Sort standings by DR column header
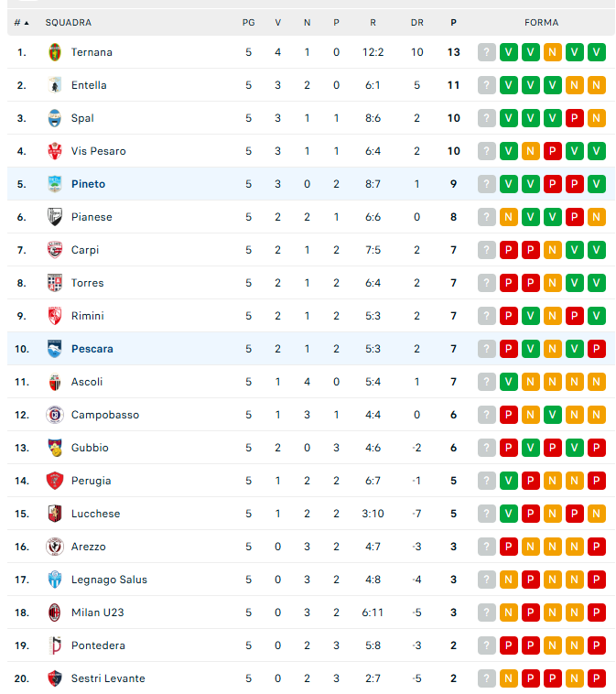This screenshot has width=616, height=694. [416, 23]
